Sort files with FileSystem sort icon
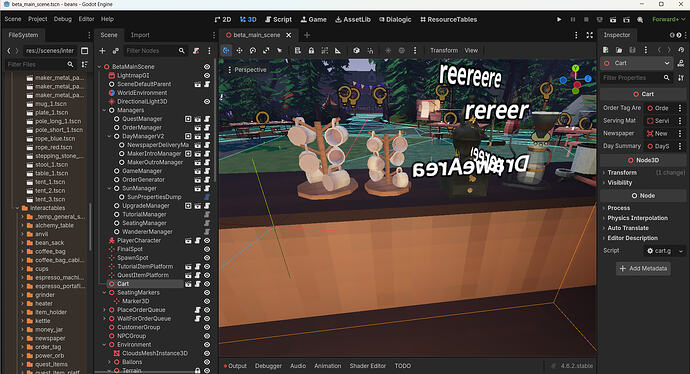The image size is (690, 374). (84, 64)
